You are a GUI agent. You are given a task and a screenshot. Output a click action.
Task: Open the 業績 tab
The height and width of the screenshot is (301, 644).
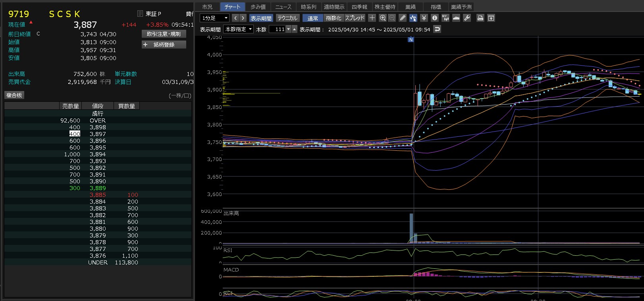411,7
